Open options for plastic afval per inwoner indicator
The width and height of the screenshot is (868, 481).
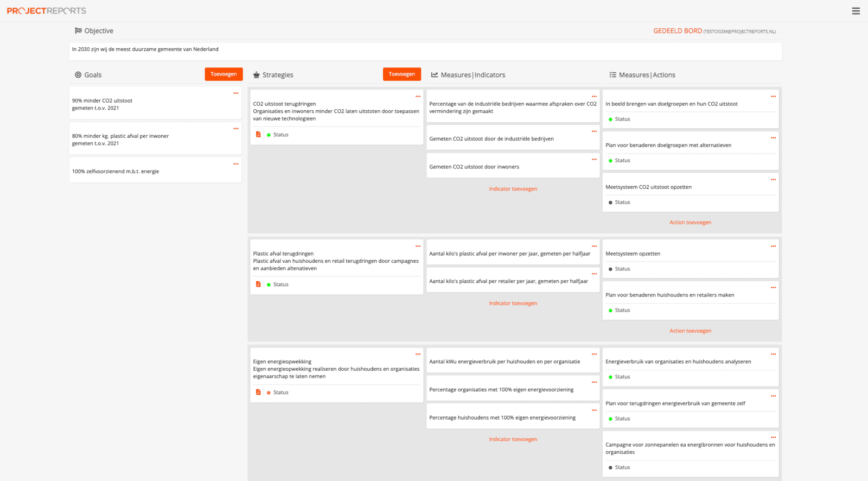(x=594, y=246)
